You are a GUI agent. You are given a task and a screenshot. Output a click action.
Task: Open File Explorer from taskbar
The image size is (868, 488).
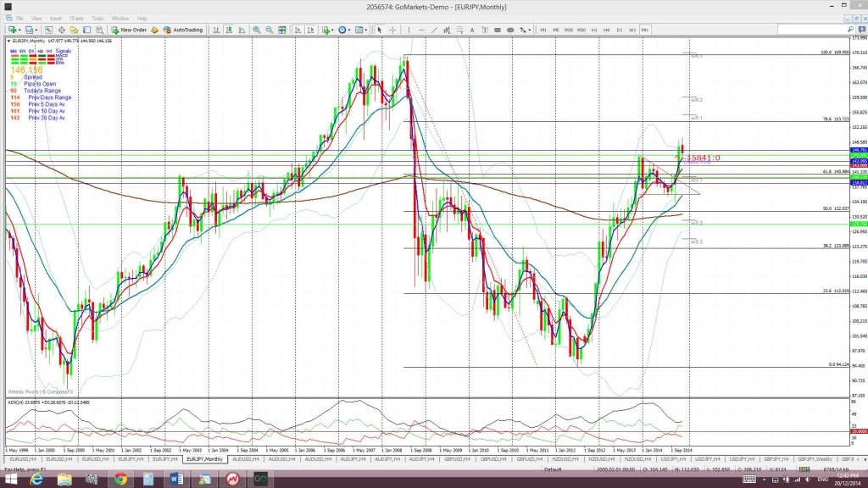coord(64,480)
